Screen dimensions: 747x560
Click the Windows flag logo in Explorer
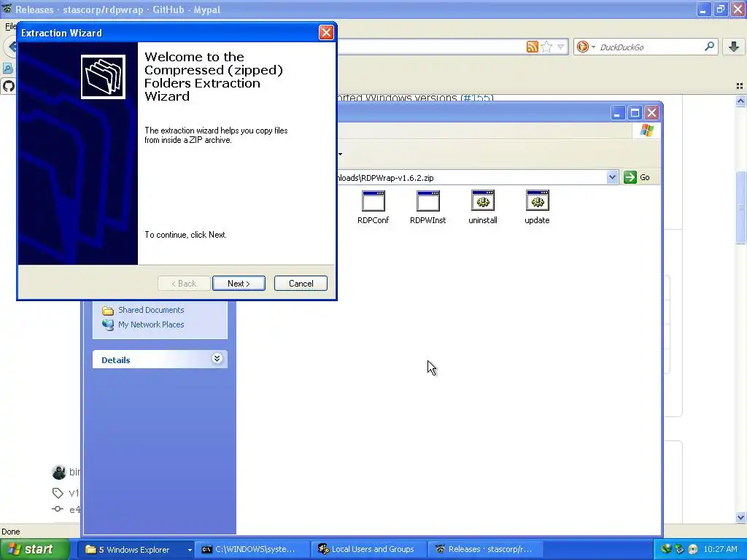click(x=647, y=130)
